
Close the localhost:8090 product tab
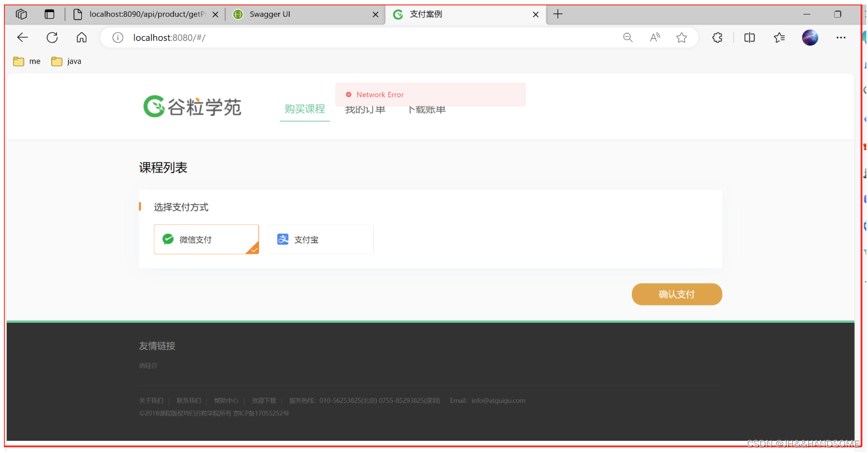[215, 14]
